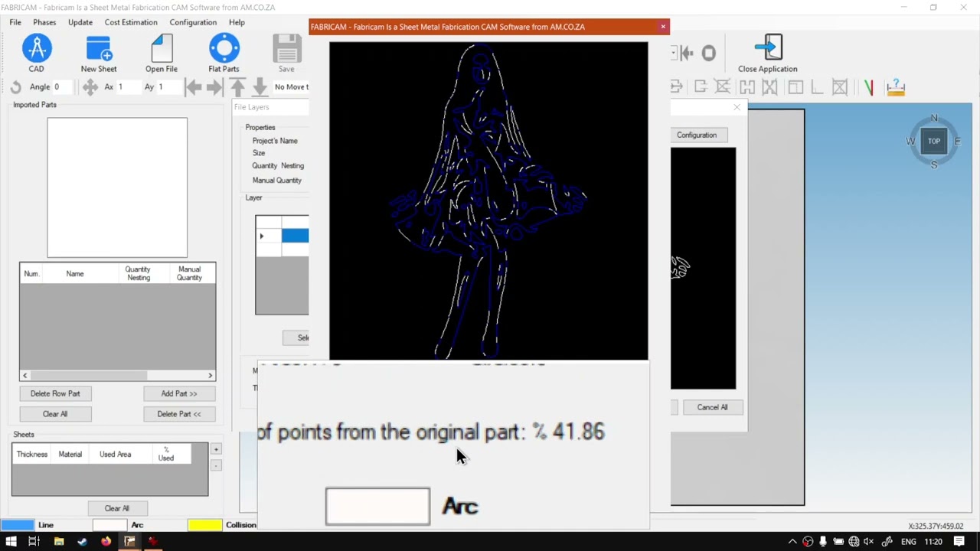Viewport: 980px width, 551px height.
Task: Open the Help menu
Action: coord(237,22)
